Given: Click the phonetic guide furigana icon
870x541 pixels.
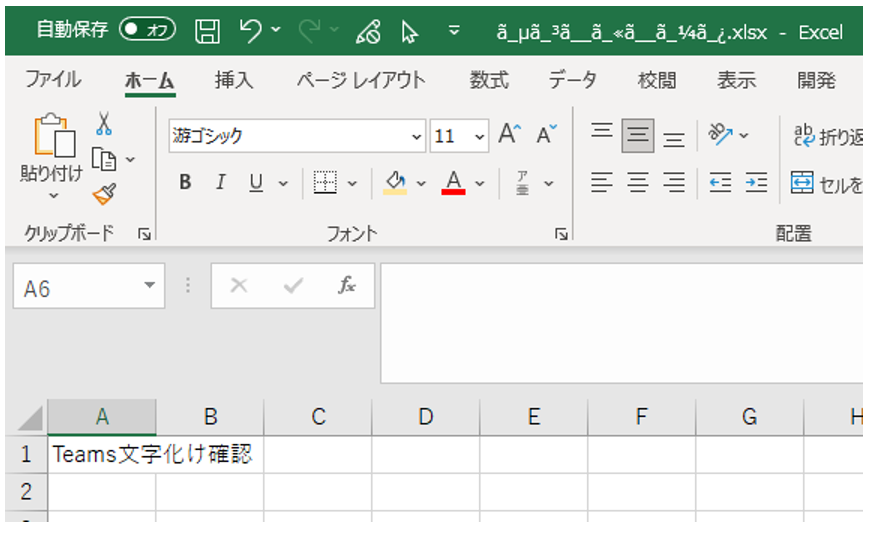Looking at the screenshot, I should 522,183.
